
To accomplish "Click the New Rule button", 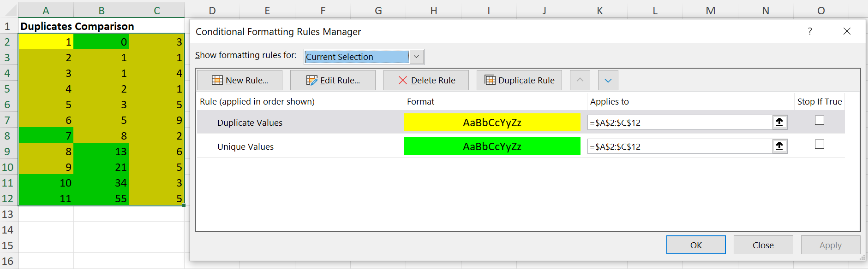I will [x=239, y=80].
